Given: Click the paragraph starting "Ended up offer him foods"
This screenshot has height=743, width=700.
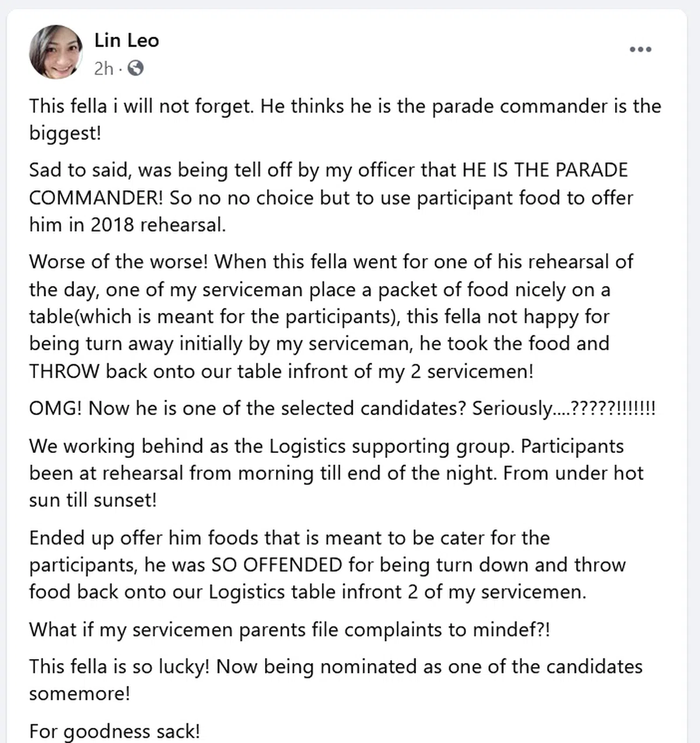Looking at the screenshot, I should coord(327,564).
